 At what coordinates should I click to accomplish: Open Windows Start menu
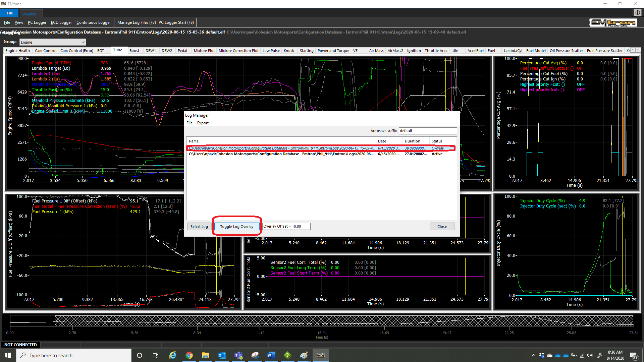pos(8,355)
